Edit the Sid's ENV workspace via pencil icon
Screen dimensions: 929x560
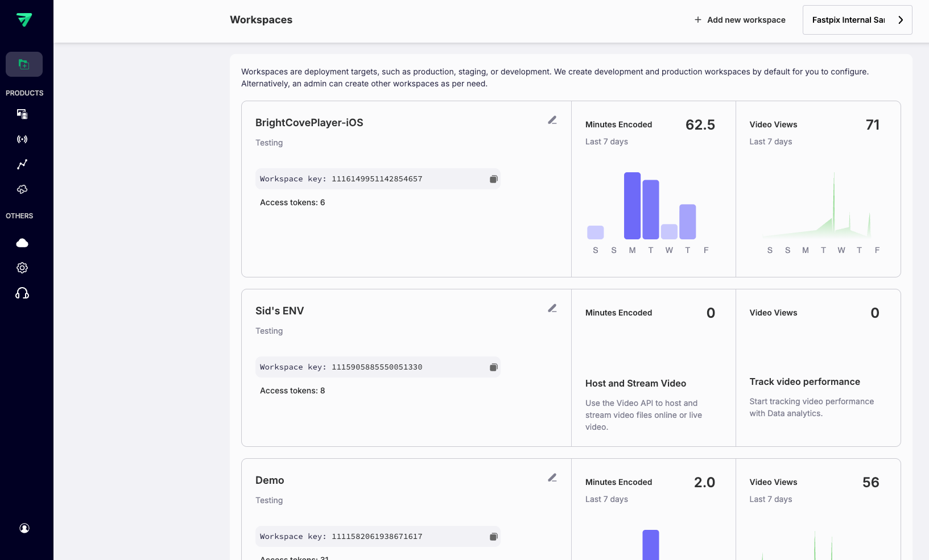point(552,308)
